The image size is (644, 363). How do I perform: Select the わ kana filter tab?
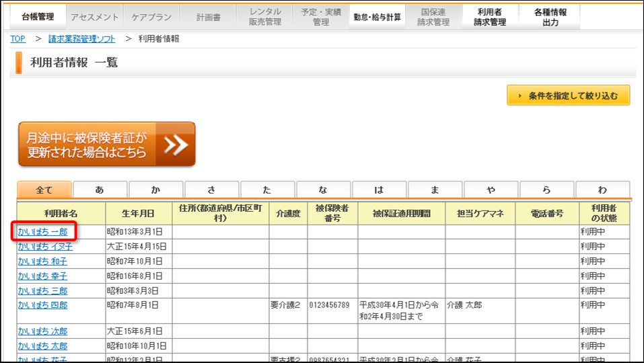point(602,190)
